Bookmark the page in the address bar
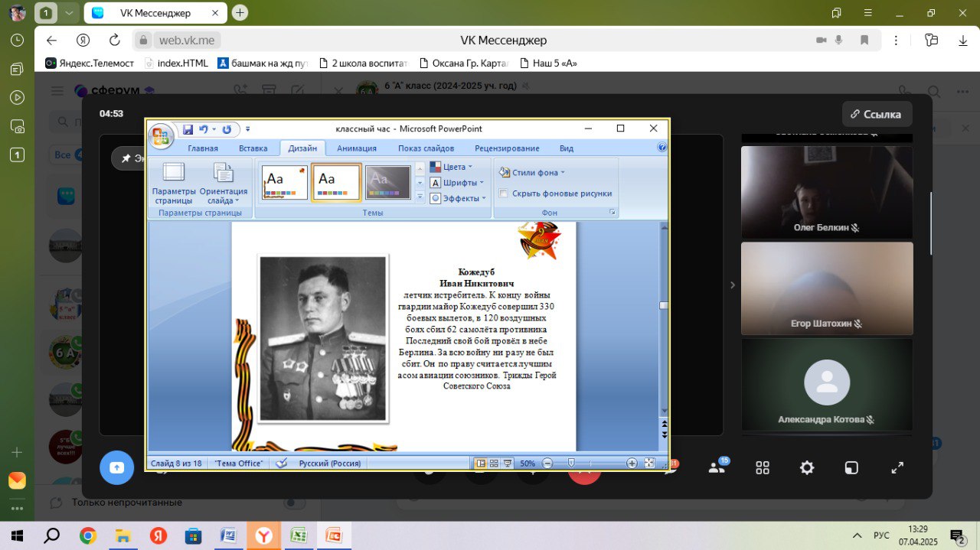980x550 pixels. pyautogui.click(x=864, y=41)
